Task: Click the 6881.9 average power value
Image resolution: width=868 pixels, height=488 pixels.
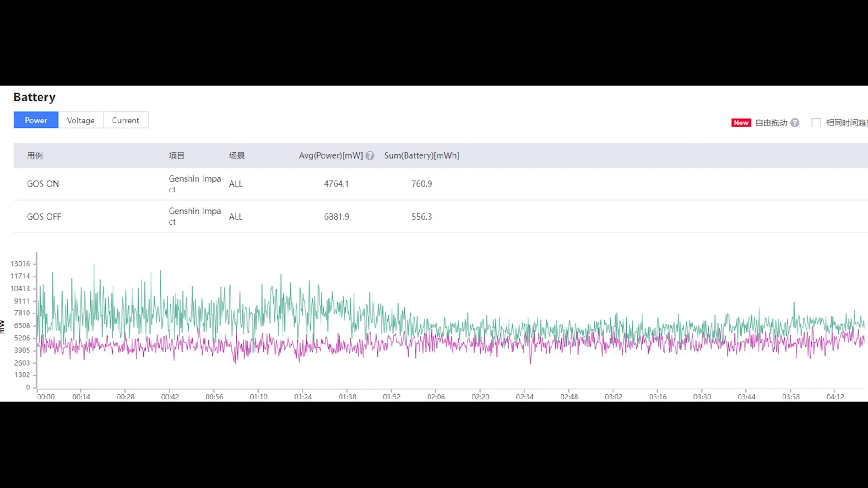Action: [x=336, y=216]
